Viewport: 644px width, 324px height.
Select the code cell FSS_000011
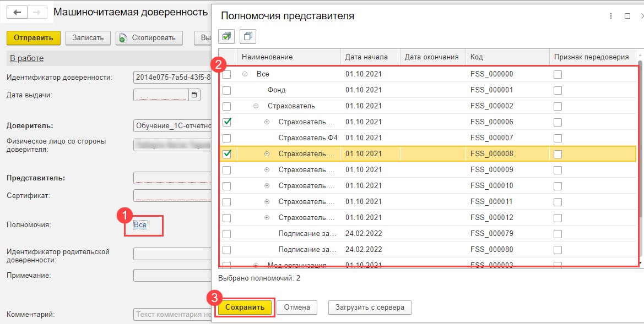[x=491, y=202]
